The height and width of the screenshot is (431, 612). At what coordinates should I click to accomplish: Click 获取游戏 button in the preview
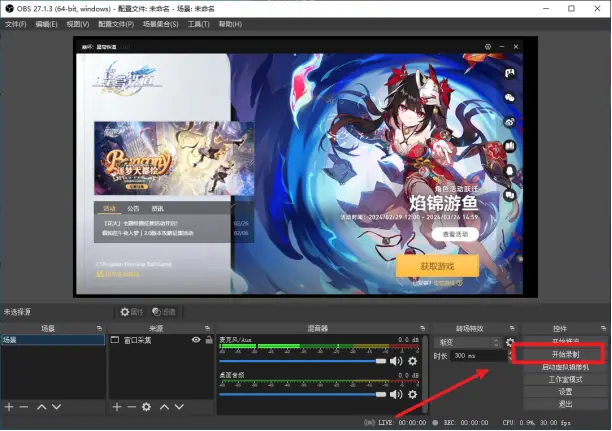[437, 266]
